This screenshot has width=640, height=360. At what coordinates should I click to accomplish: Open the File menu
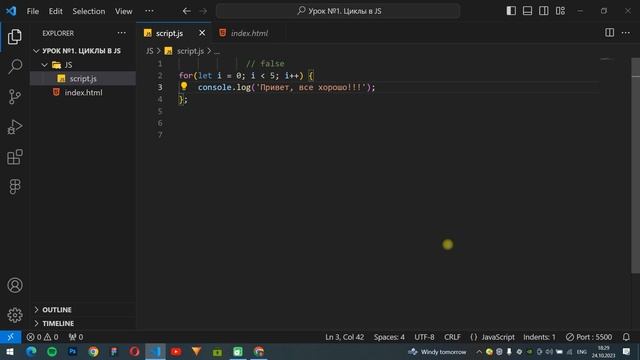point(33,11)
